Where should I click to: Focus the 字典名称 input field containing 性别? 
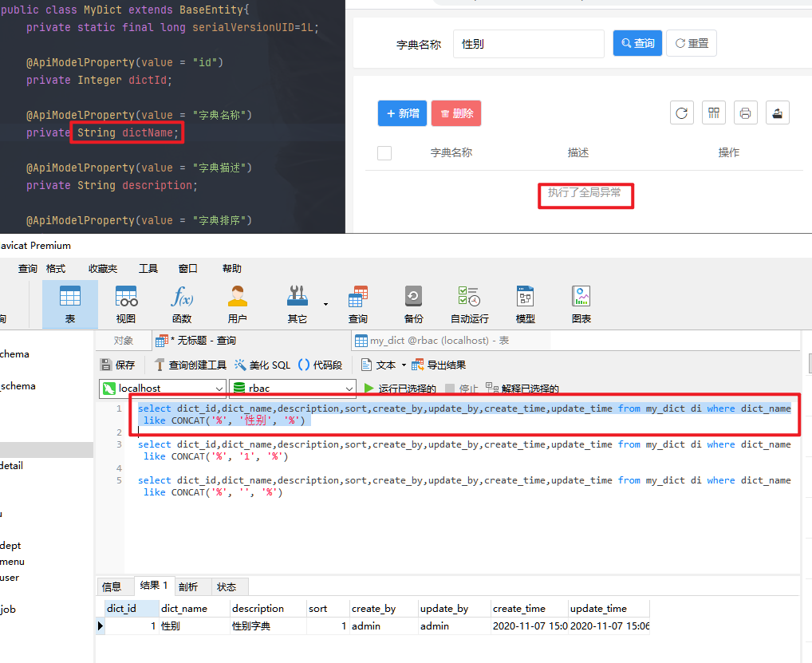[529, 44]
